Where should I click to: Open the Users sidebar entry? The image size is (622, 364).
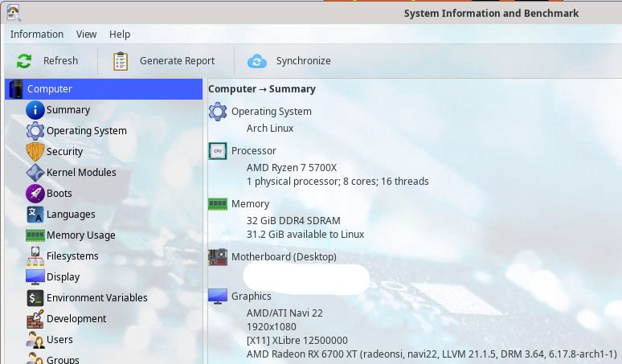(59, 340)
